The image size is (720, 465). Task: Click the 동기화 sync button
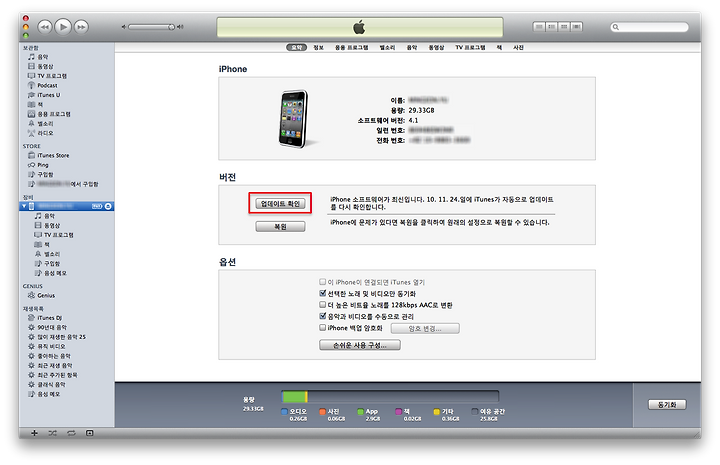[667, 405]
